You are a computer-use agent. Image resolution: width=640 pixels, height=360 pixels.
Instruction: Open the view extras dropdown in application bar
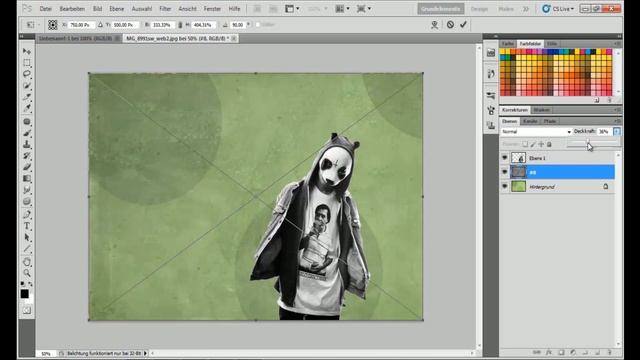point(292,9)
